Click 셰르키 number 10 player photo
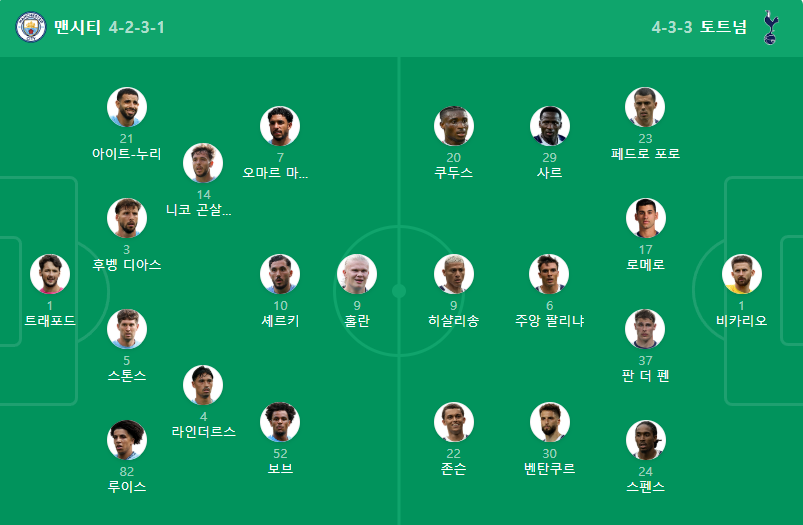Viewport: 803px width, 525px height. click(x=280, y=274)
